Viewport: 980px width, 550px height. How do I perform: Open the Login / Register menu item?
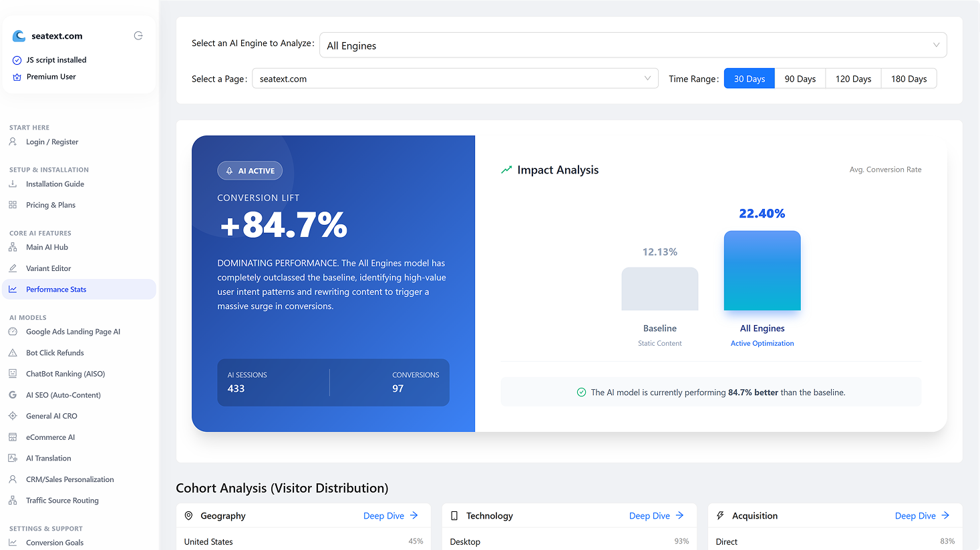click(x=79, y=142)
